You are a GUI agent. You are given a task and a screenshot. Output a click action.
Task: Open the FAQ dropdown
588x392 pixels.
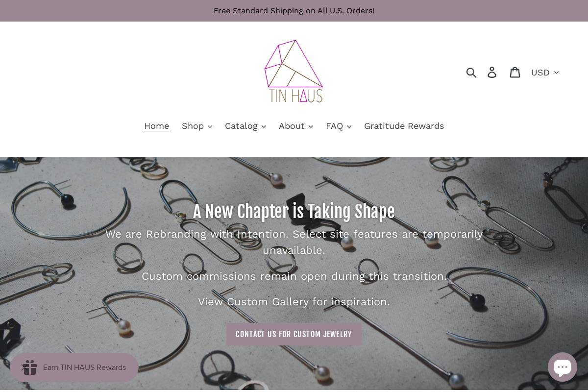point(339,126)
